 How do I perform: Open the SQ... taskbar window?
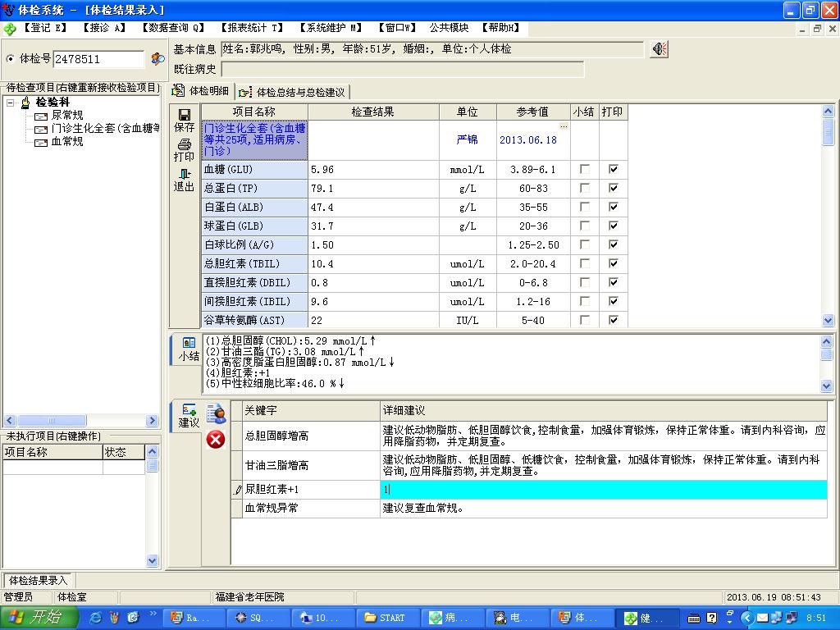point(258,618)
